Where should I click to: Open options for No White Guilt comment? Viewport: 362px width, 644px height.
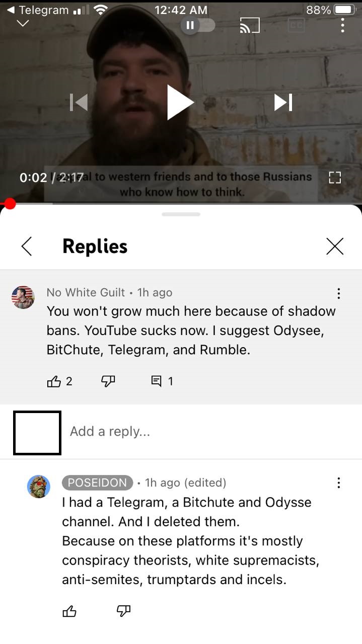click(x=338, y=293)
